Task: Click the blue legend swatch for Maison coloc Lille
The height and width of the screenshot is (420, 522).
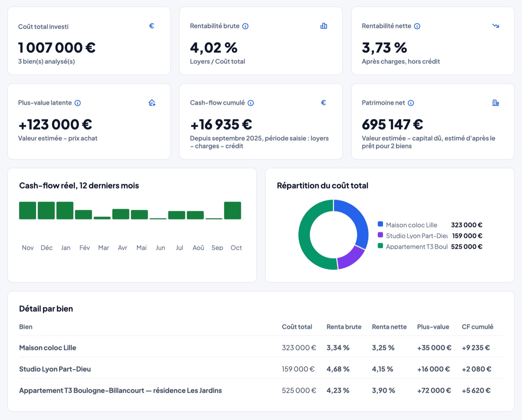Action: point(380,224)
